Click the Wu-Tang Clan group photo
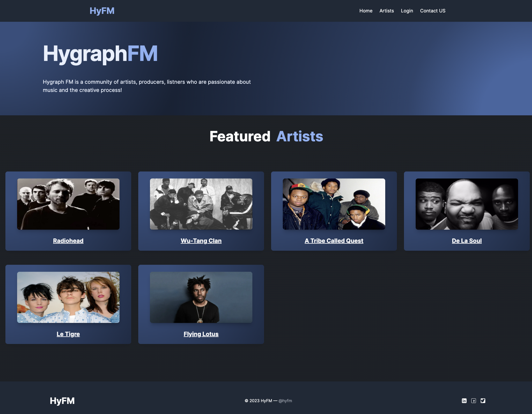 pos(201,204)
